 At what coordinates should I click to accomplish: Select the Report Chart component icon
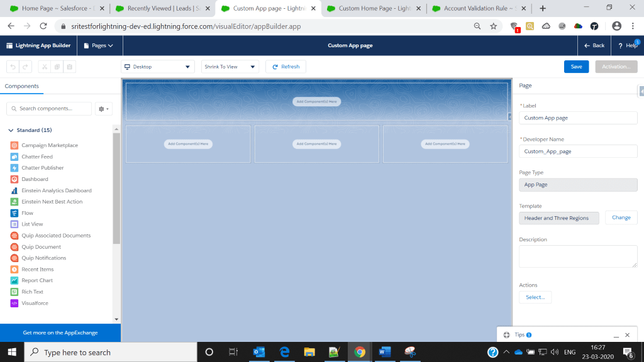point(14,280)
